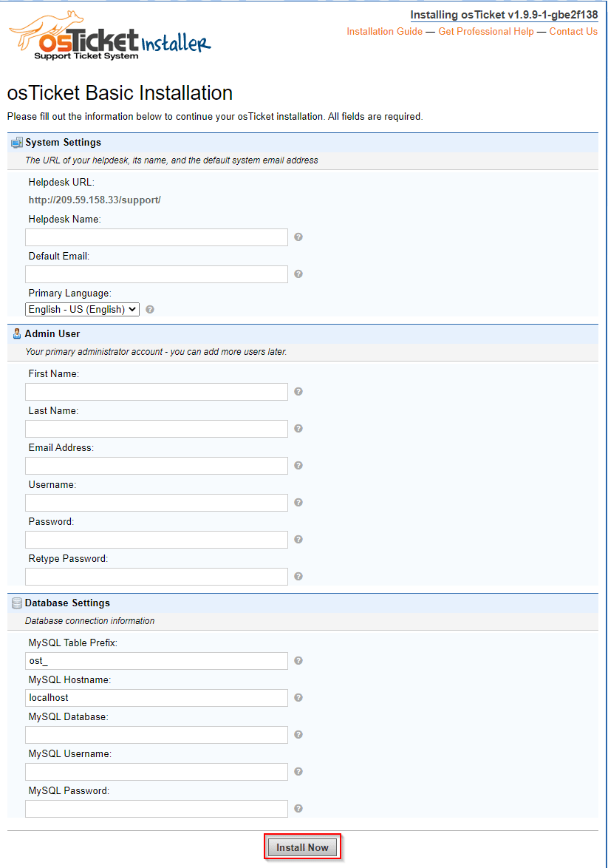
Task: Click the help icon next to Primary Language
Action: click(149, 309)
